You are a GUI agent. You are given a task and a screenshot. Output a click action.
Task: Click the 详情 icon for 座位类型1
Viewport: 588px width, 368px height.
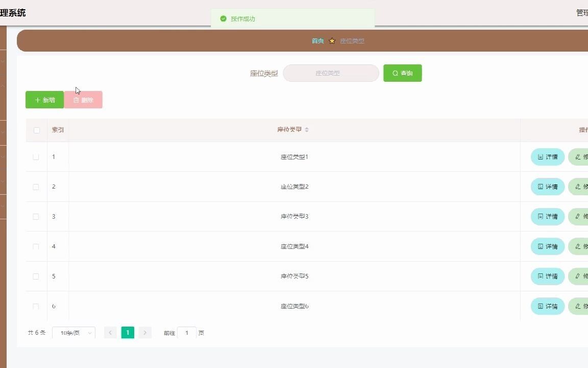click(540, 157)
